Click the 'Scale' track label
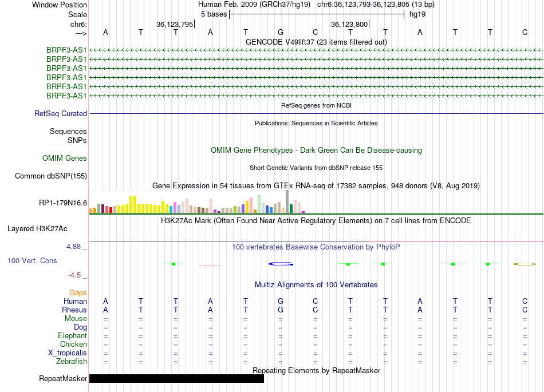 coord(77,14)
